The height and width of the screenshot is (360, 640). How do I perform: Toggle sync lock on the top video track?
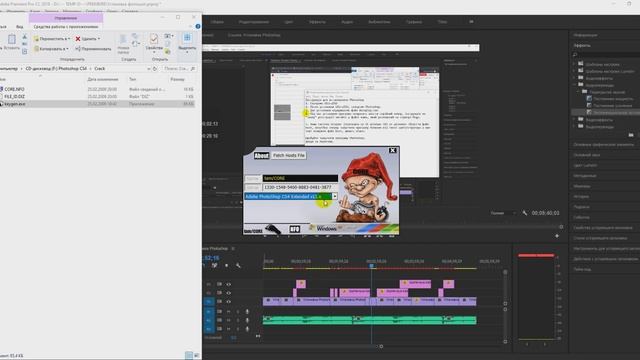point(220,284)
